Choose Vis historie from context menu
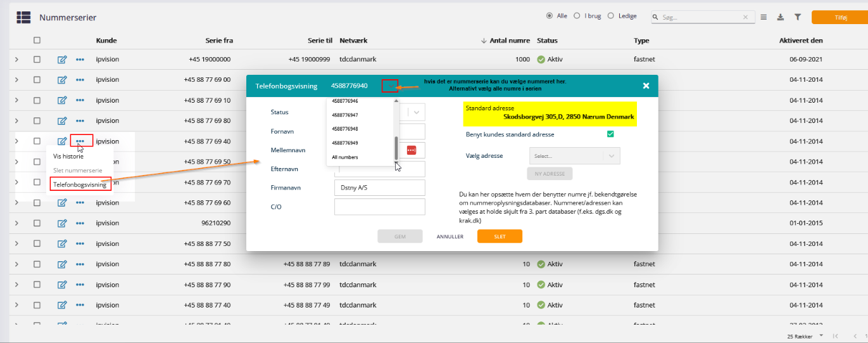This screenshot has width=868, height=343. [x=68, y=156]
